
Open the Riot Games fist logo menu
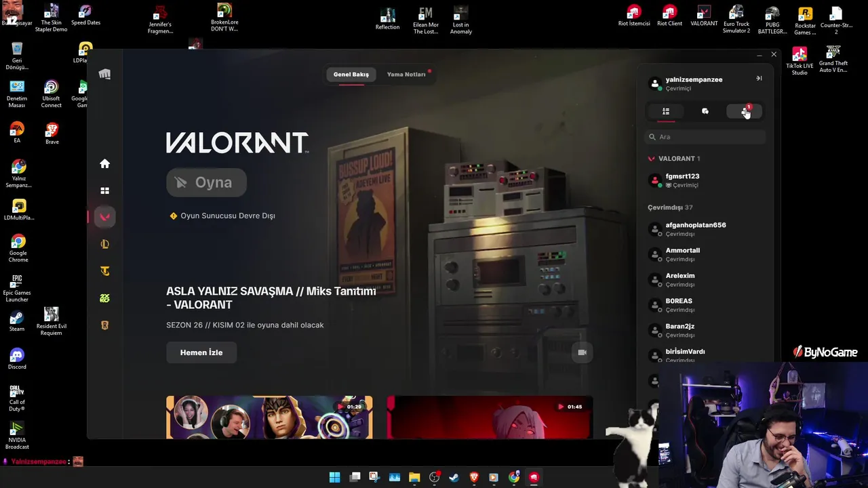pos(104,74)
